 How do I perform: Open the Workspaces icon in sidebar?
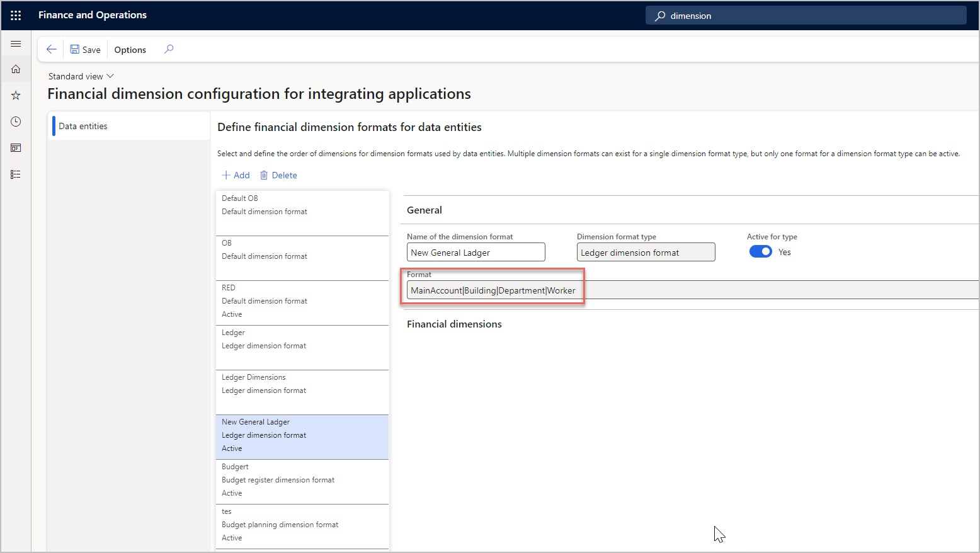[16, 147]
